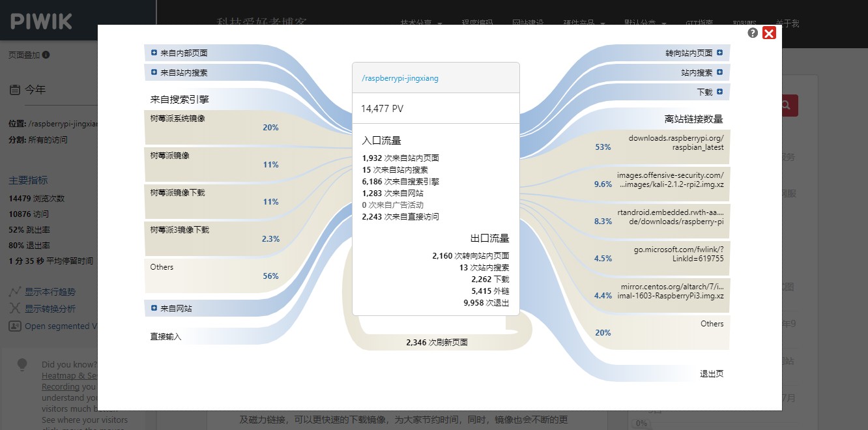Expand 站内搜索 plus icon on right
Image resolution: width=868 pixels, height=430 pixels.
(719, 72)
